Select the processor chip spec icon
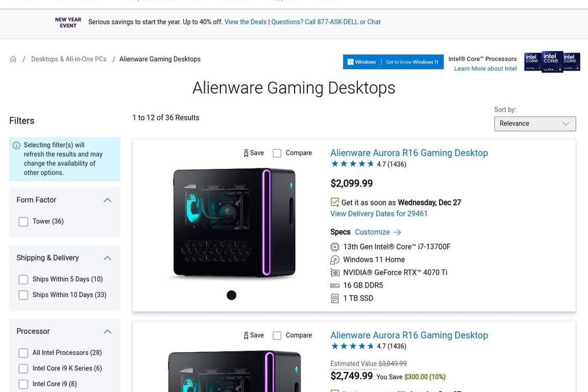This screenshot has height=392, width=588. [335, 247]
